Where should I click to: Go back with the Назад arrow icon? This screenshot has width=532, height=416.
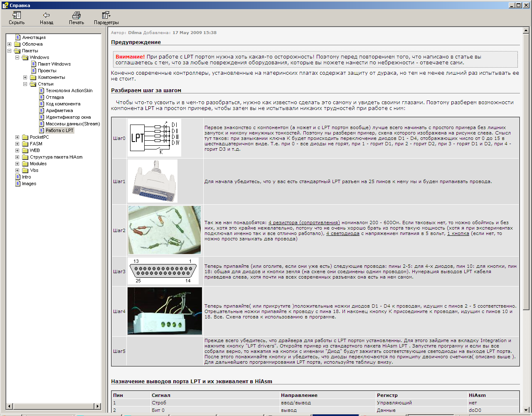coord(47,15)
